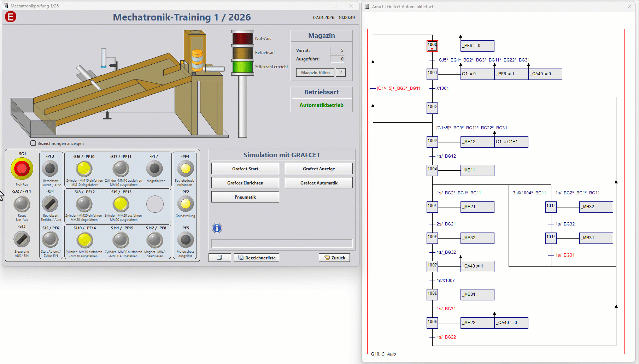Open the Pneumatik view
Screen dimensions: 639x364
pyautogui.click(x=245, y=197)
